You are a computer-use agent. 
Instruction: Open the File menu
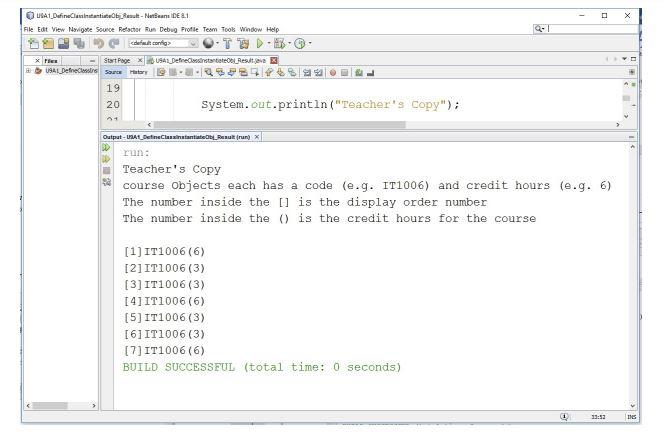28,29
